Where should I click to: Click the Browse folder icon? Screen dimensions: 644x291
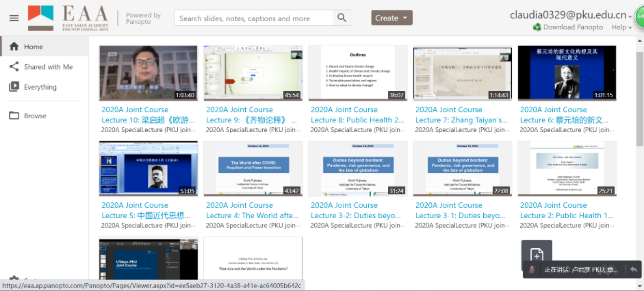pyautogui.click(x=14, y=116)
